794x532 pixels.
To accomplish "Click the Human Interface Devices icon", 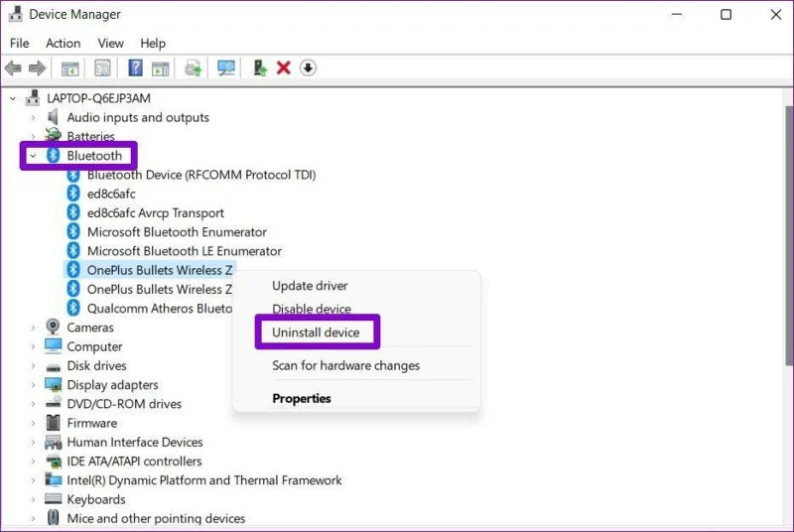I will pyautogui.click(x=53, y=442).
